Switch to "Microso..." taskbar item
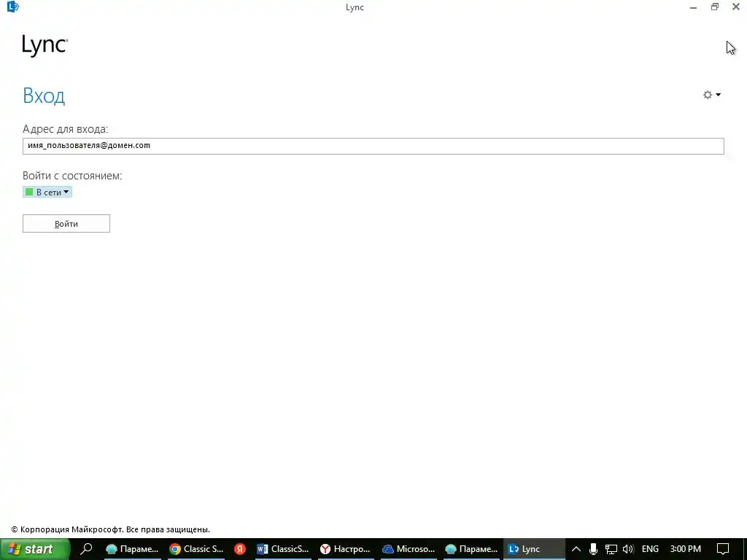Viewport: 747px width, 560px height. (409, 549)
